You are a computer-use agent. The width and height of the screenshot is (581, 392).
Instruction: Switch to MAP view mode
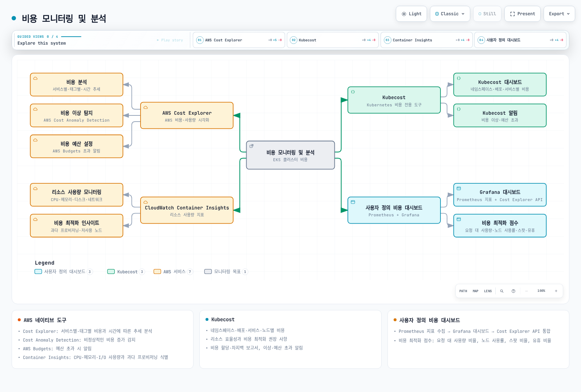[476, 291]
